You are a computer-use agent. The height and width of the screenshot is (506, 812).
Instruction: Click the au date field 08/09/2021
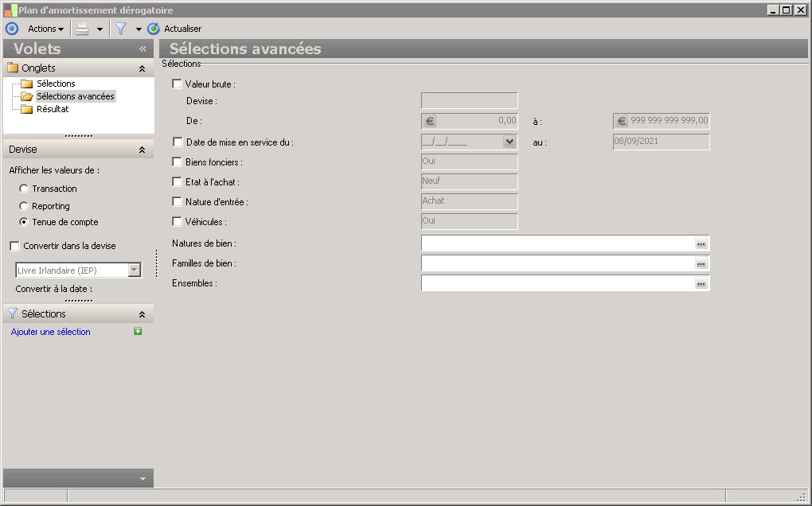pos(662,142)
